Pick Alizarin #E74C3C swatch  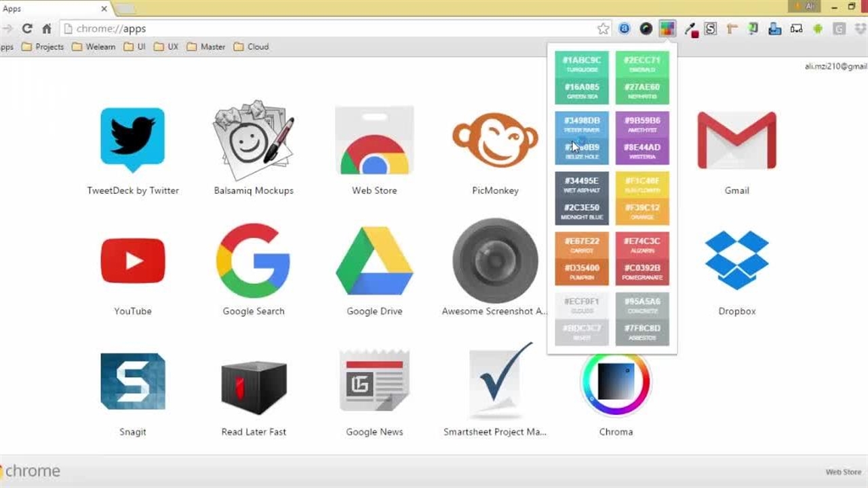click(642, 245)
